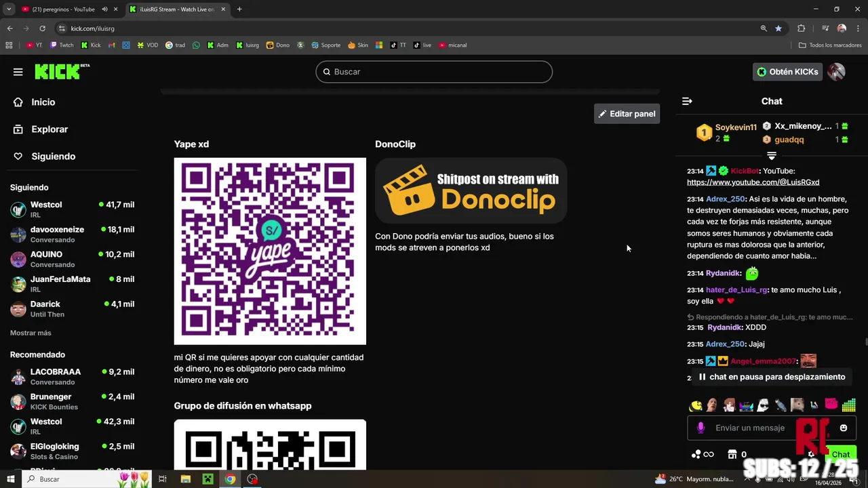This screenshot has height=488, width=868.
Task: Bookmark star icon in address bar
Action: click(x=778, y=28)
